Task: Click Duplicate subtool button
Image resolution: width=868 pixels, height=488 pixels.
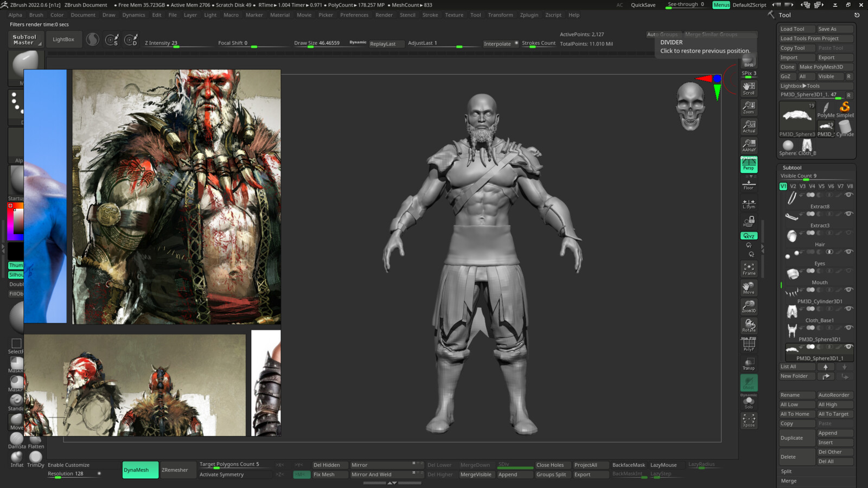Action: pyautogui.click(x=797, y=438)
